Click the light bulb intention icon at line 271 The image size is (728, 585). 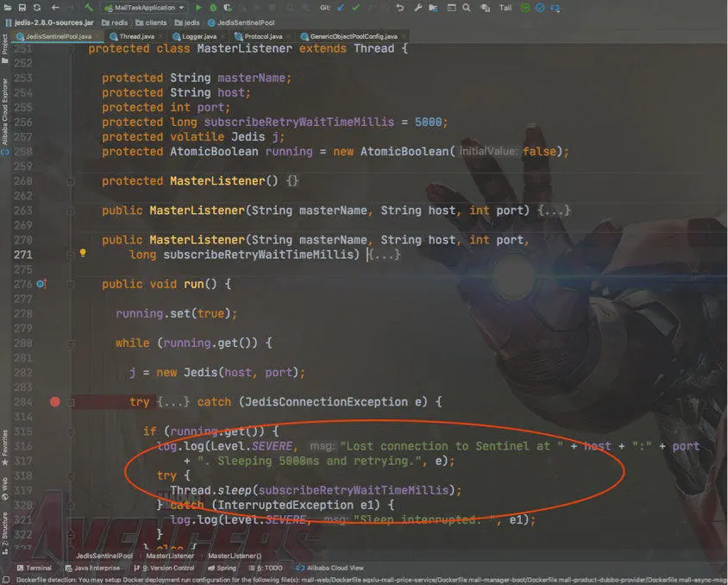tap(83, 253)
